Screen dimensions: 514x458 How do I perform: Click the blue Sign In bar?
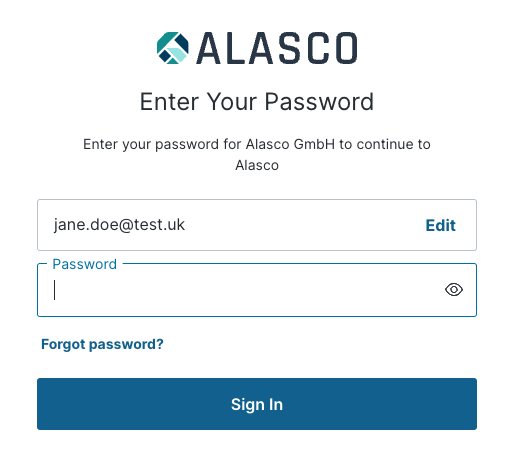click(x=257, y=404)
